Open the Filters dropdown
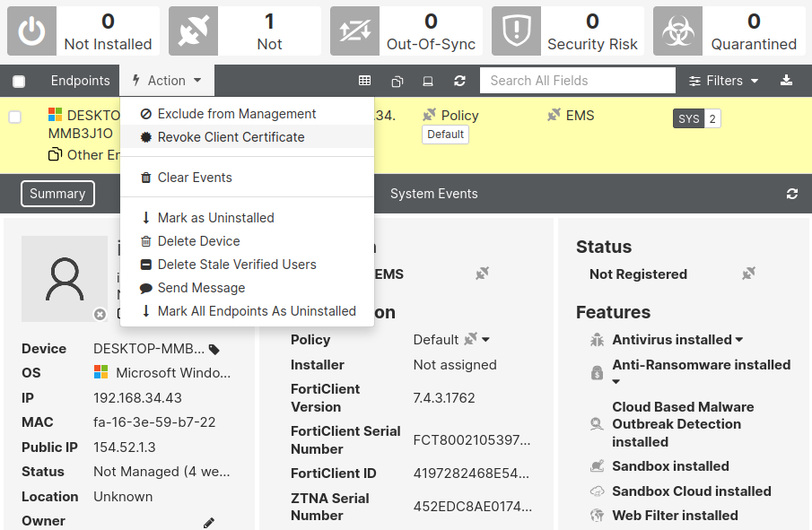This screenshot has height=530, width=812. coord(723,80)
